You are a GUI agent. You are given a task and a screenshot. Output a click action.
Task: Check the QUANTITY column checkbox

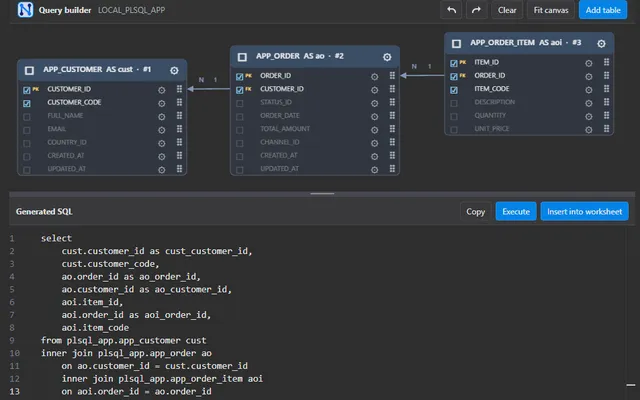454,117
